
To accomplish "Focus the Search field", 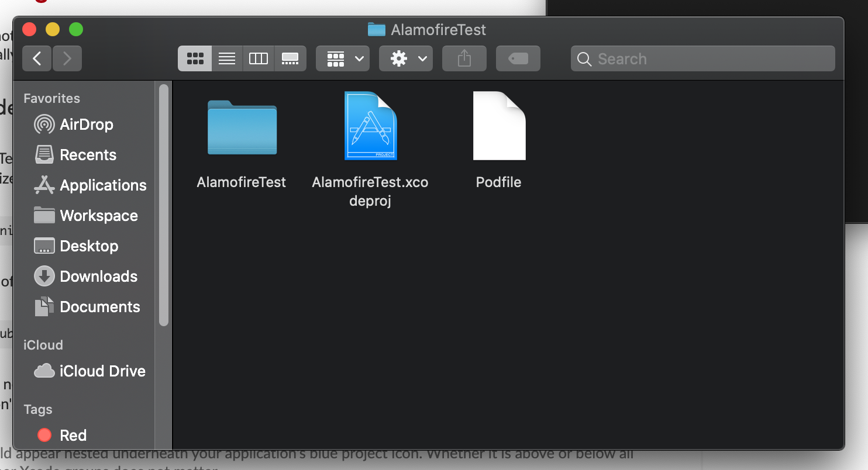I will pos(703,58).
